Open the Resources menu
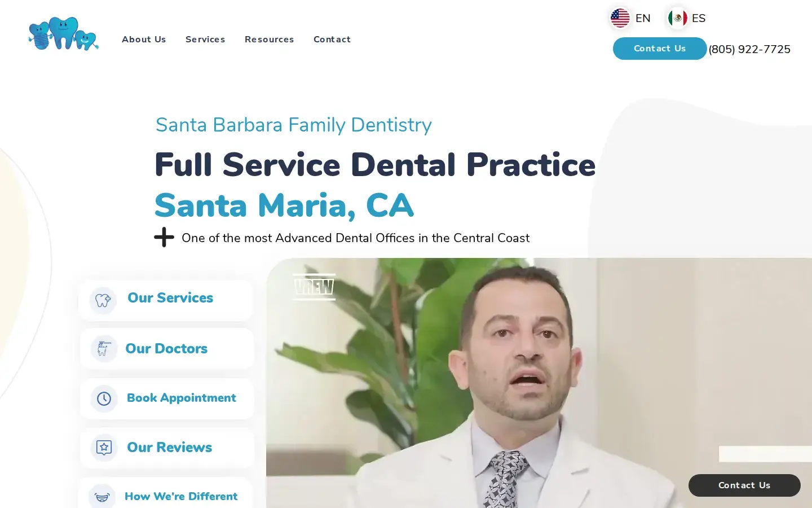Viewport: 812px width, 508px height. [270, 40]
